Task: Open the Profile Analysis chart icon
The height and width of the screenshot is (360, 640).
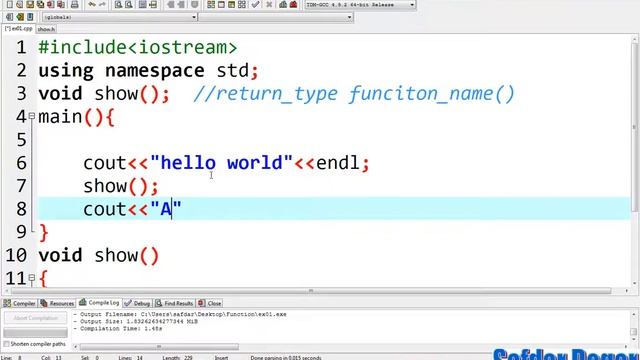Action: (x=283, y=4)
